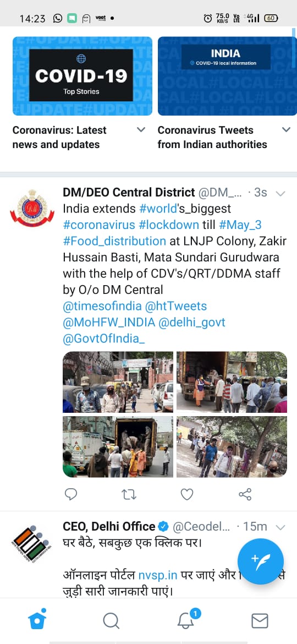297x644 pixels.
Task: Open the Messages envelope tab
Action: (260, 620)
